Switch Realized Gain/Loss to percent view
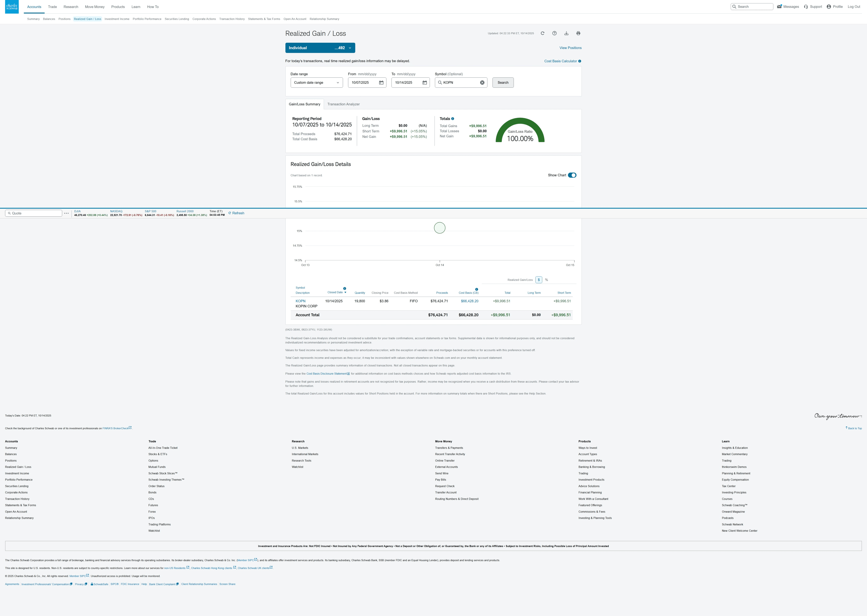This screenshot has height=616, width=867. point(546,280)
